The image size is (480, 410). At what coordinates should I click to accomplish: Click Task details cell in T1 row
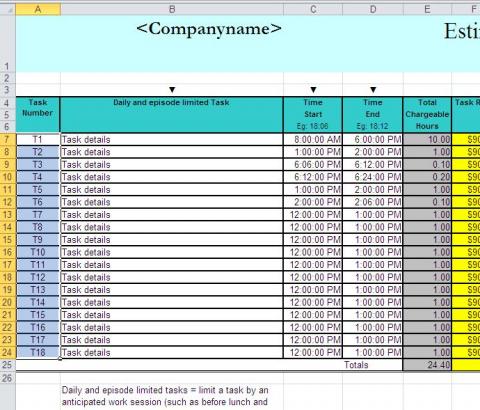click(172, 139)
